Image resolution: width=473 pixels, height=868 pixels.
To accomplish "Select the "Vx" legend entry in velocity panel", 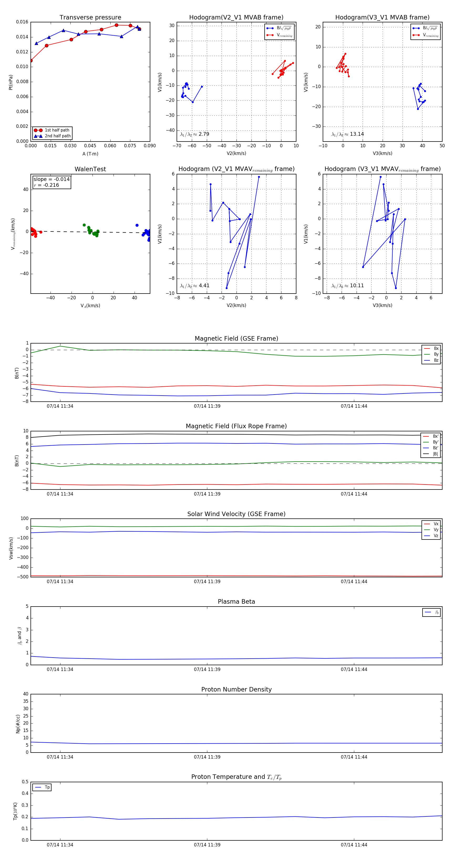I will tap(431, 524).
